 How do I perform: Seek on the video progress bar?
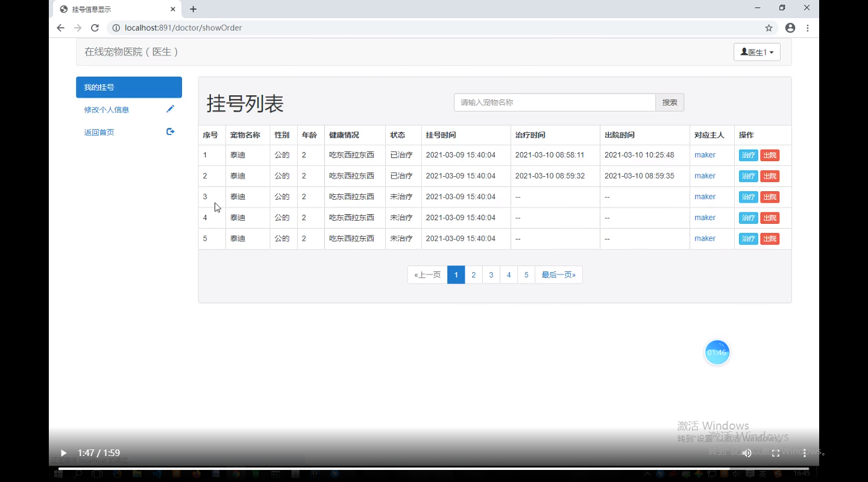434,469
